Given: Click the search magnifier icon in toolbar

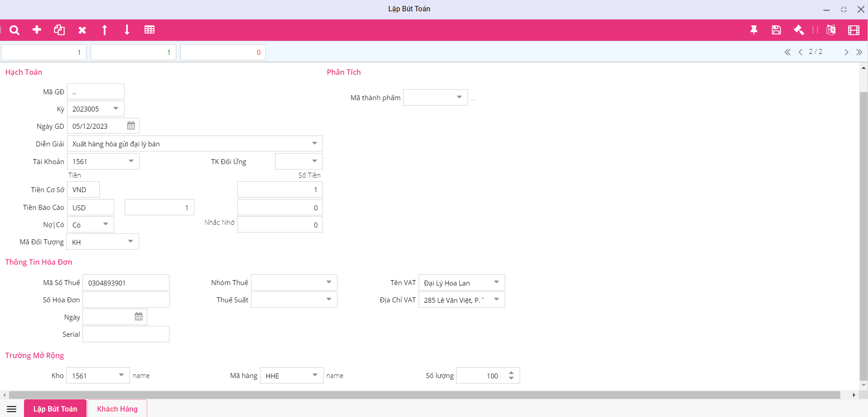Looking at the screenshot, I should click(14, 30).
